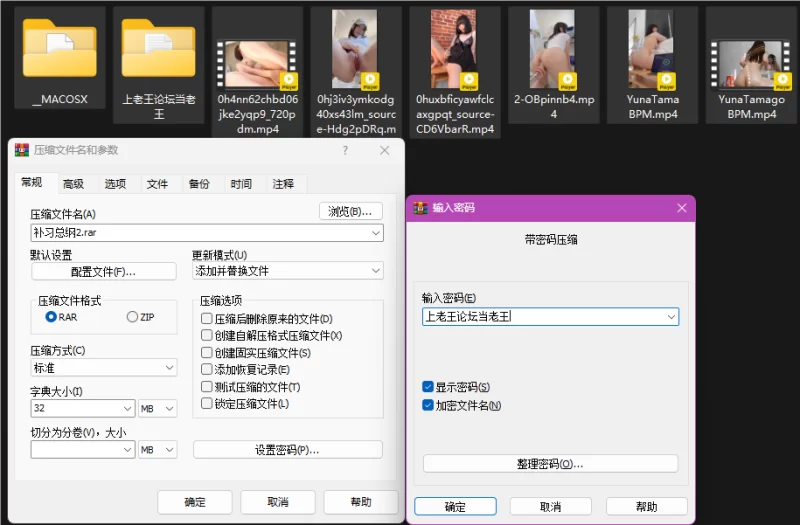Expand the 字典大小 dropdown showing 32
The width and height of the screenshot is (800, 525).
tap(127, 408)
